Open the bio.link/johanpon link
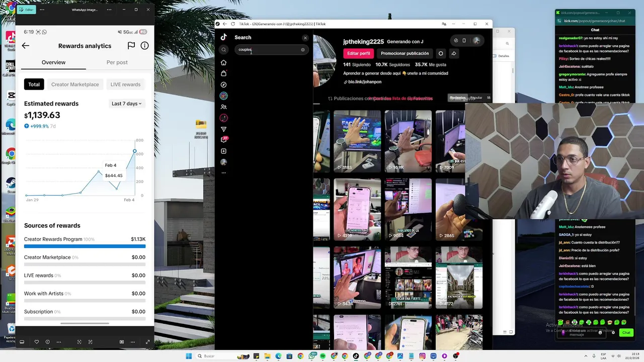The height and width of the screenshot is (362, 644). click(x=362, y=82)
